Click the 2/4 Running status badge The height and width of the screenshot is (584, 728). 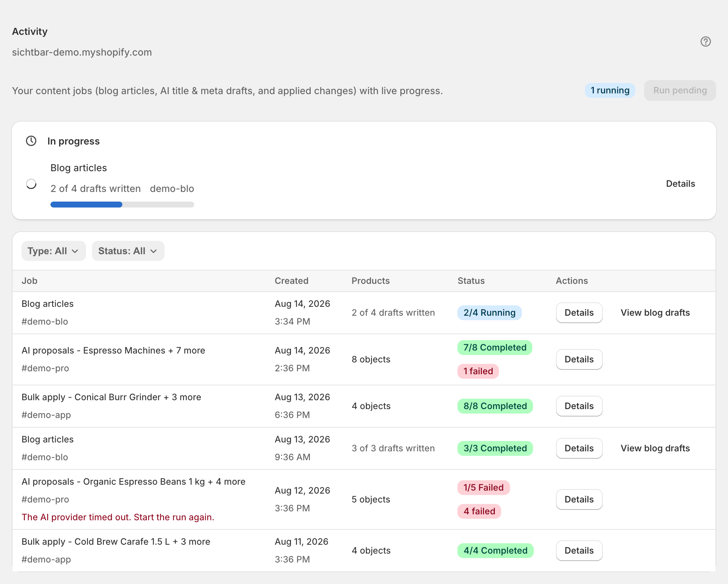click(x=489, y=313)
